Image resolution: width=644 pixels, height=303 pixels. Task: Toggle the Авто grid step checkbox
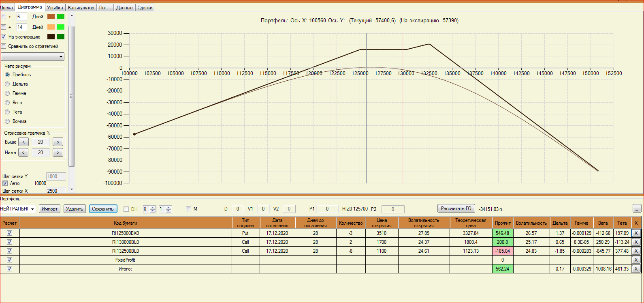[x=5, y=183]
